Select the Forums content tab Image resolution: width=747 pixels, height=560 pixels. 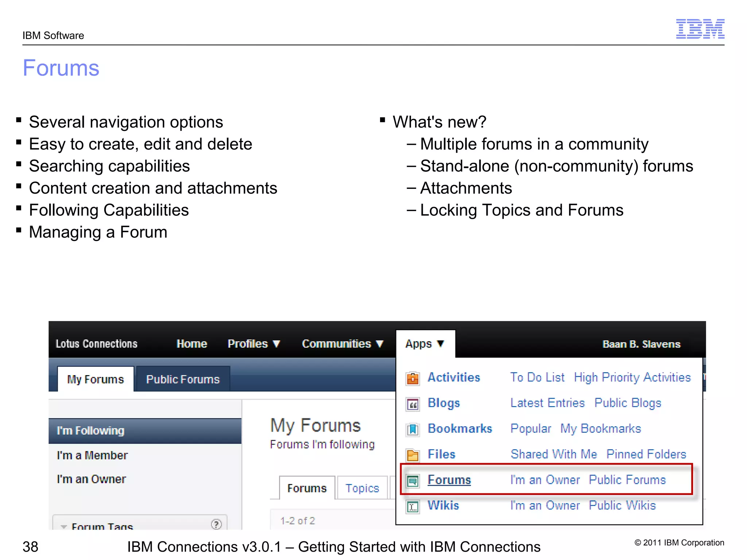point(307,488)
